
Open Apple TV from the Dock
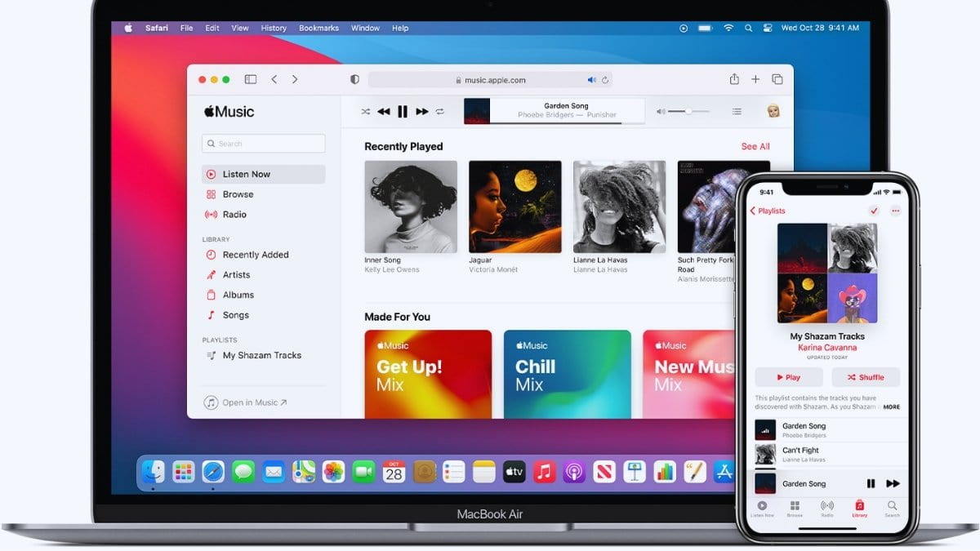(x=514, y=471)
